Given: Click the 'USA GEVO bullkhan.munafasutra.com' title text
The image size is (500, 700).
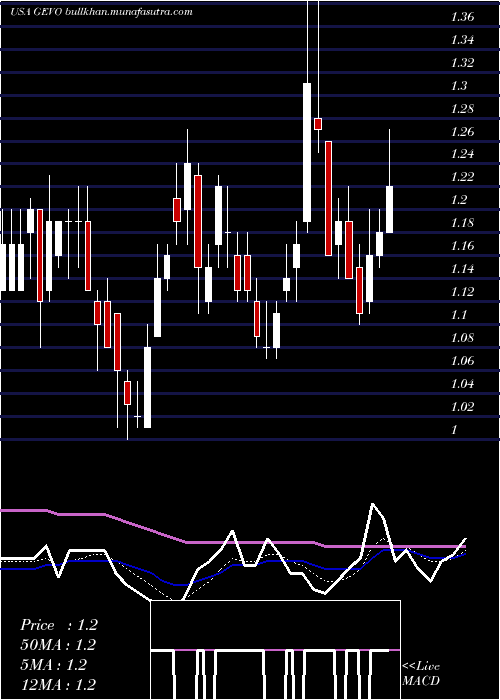Looking at the screenshot, I should 102,12.
